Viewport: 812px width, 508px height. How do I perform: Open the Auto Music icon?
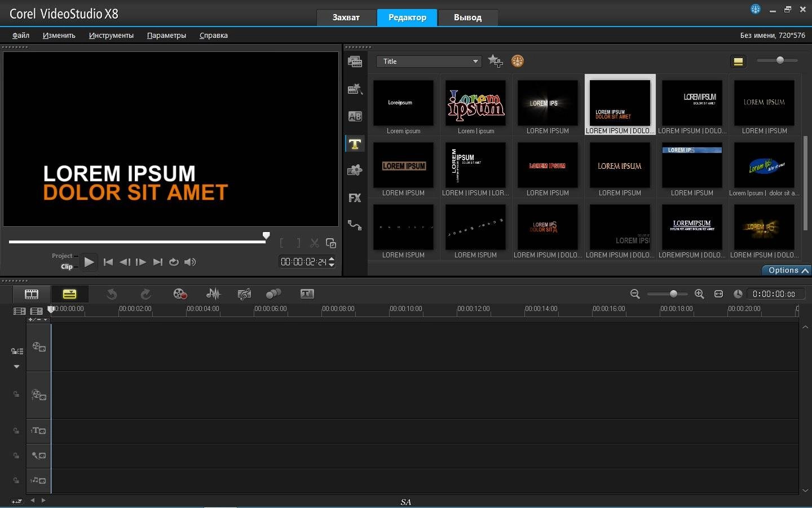[x=244, y=294]
